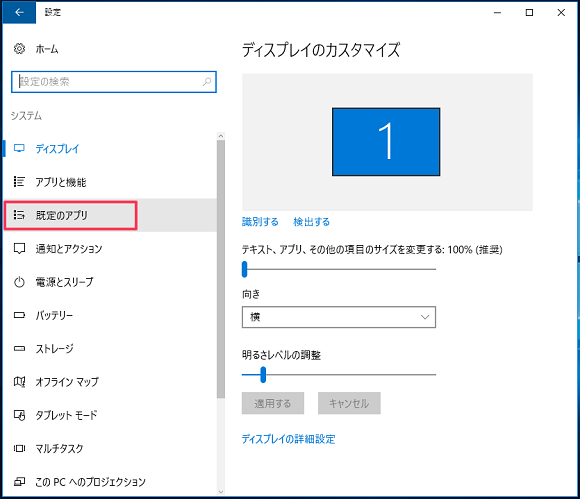Click the キャンセル button
Screen dimensions: 580x499
[349, 403]
